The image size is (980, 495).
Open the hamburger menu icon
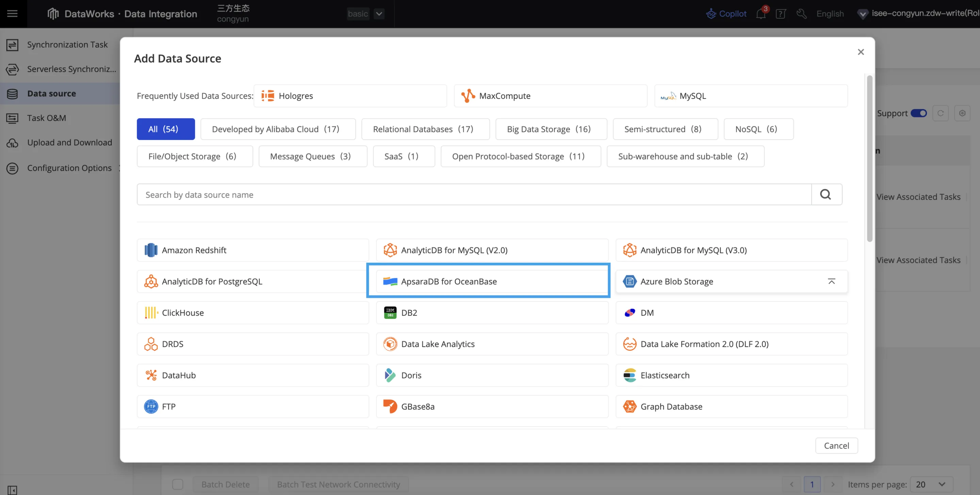coord(13,14)
